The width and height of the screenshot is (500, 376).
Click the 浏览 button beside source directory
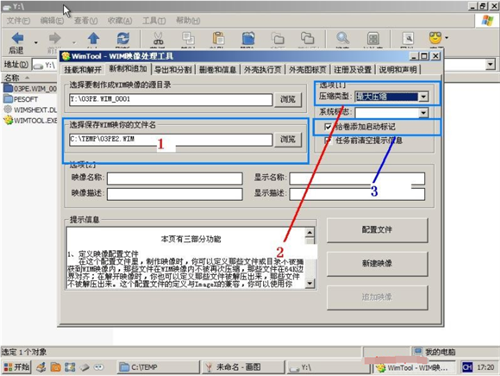pos(288,100)
